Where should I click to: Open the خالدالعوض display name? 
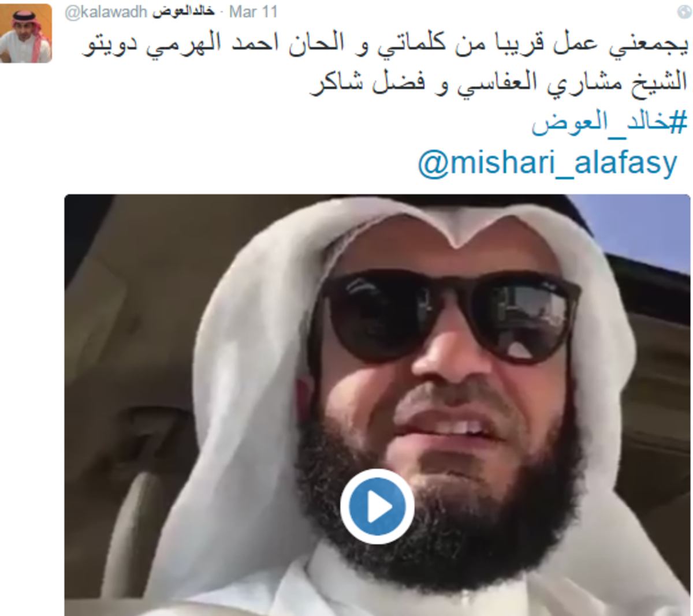(x=184, y=12)
